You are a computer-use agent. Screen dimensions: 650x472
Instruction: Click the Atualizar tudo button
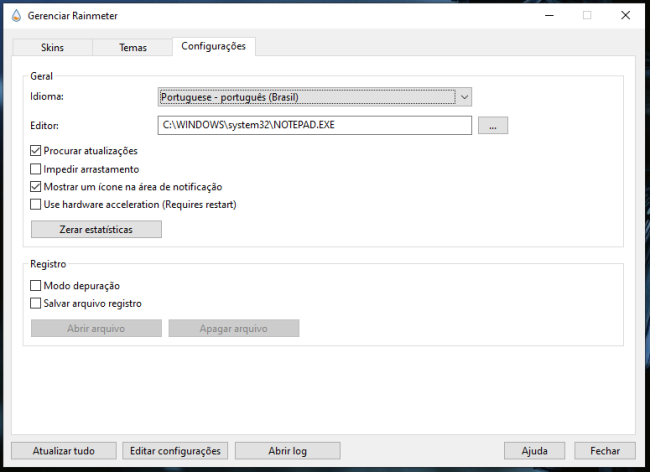tap(63, 451)
